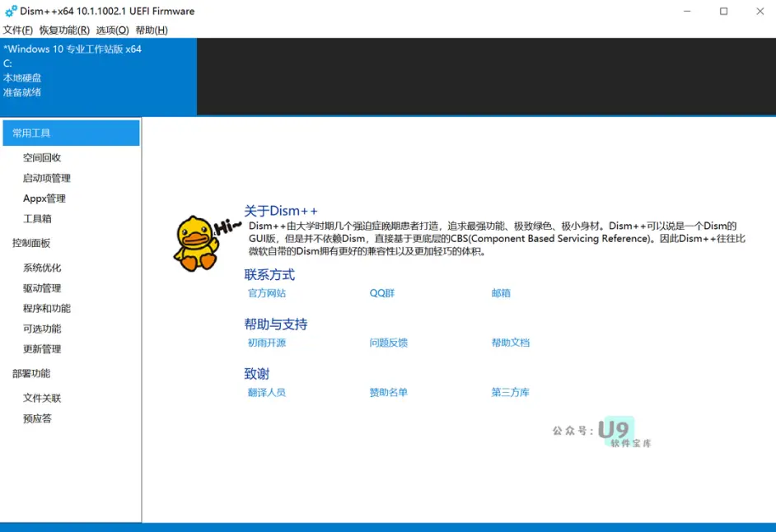Minimize the Dism++ window
The image size is (776, 532).
[687, 11]
